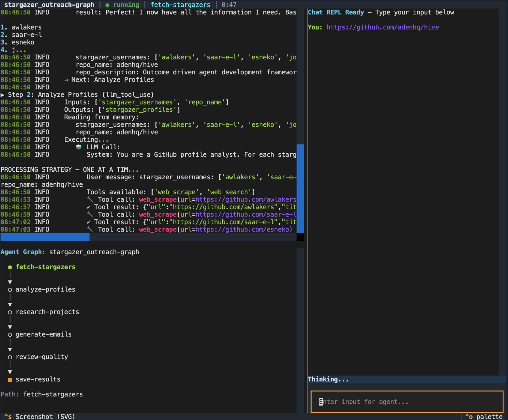Click the wrench icon for awlakers tool call
Viewport: 508px width, 420px height.
tap(90, 199)
